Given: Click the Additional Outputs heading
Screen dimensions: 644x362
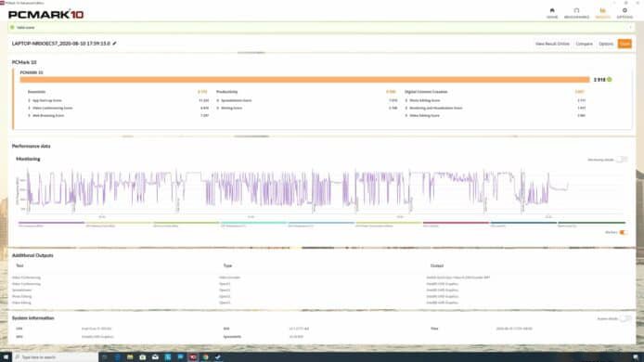Looking at the screenshot, I should (x=32, y=255).
